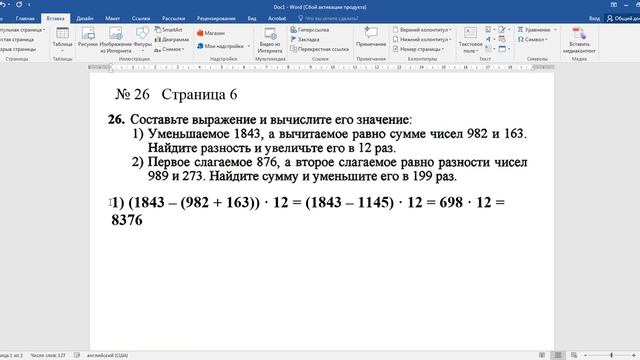640x360 pixels.
Task: Insert a Гиперссылка hyperlink
Action: click(310, 30)
